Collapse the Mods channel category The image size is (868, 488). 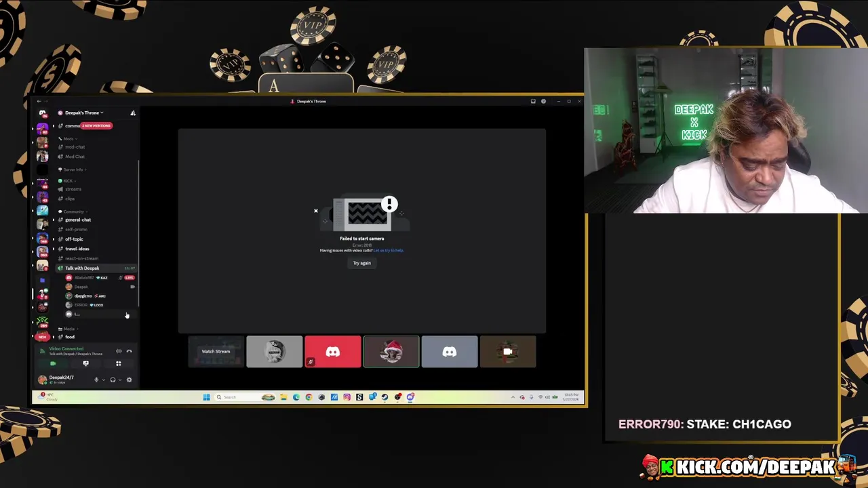click(x=66, y=139)
